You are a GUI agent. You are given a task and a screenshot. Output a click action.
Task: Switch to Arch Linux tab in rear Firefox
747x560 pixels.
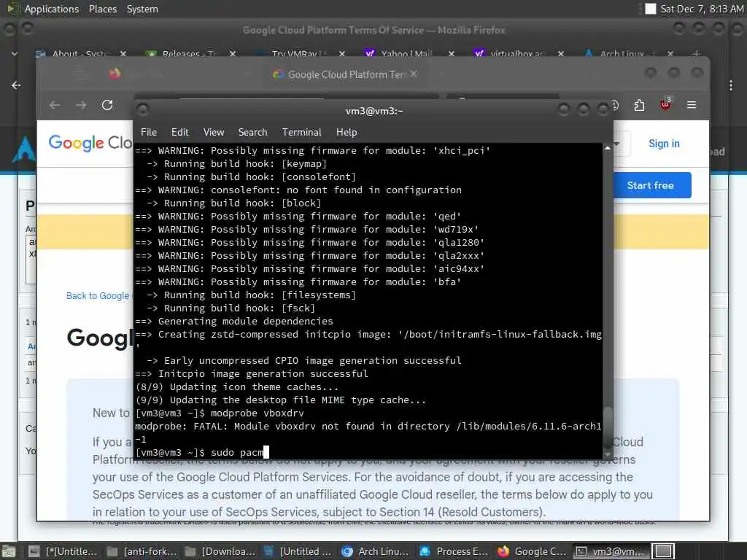627,54
